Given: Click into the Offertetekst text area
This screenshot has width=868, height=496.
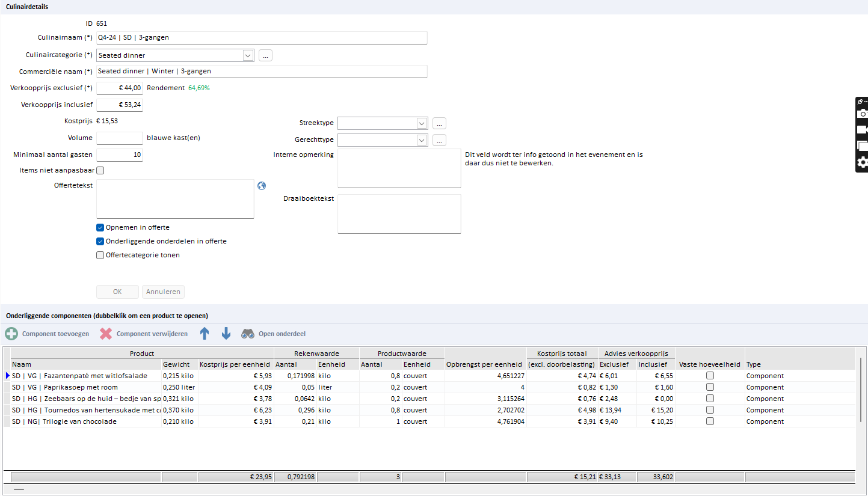Looking at the screenshot, I should [175, 199].
